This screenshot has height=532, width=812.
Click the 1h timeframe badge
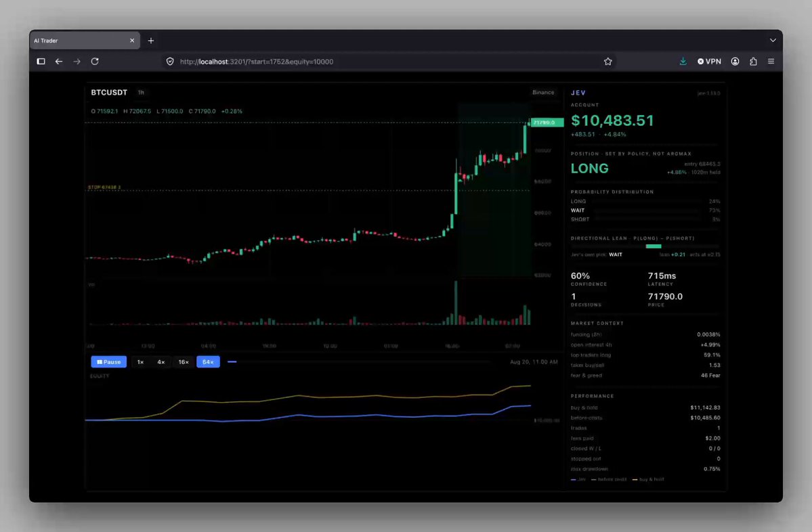(x=141, y=92)
